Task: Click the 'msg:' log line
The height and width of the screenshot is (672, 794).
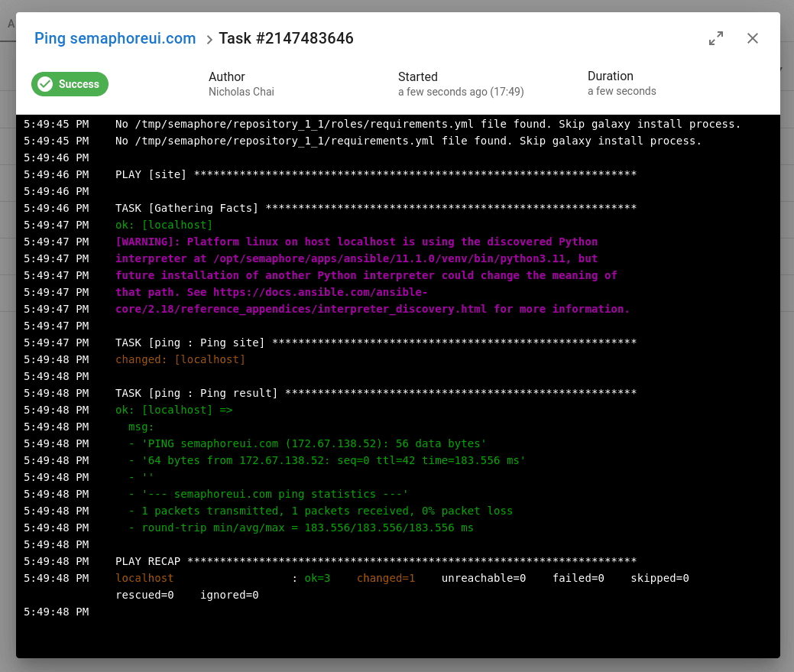Action: pyautogui.click(x=141, y=427)
